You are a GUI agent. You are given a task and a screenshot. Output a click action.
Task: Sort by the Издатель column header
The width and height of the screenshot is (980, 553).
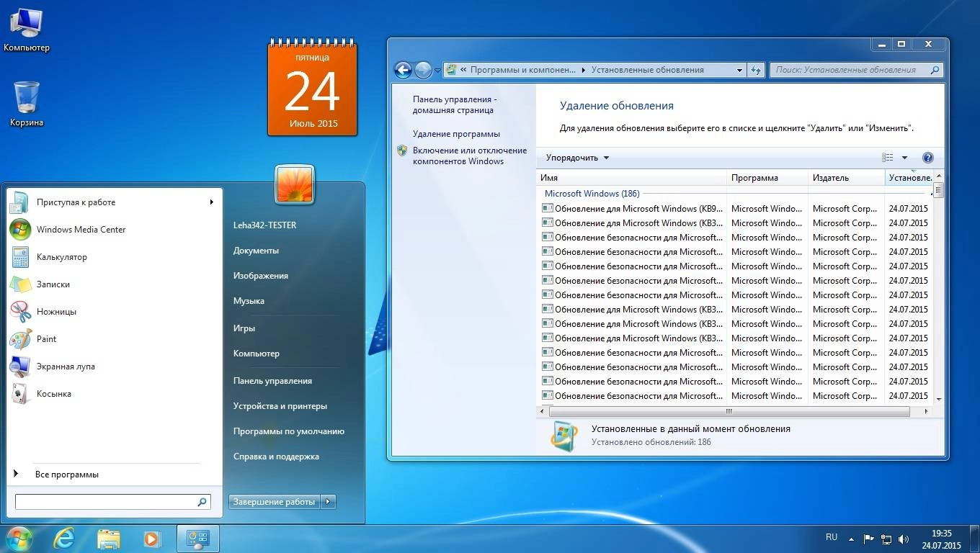pos(846,178)
